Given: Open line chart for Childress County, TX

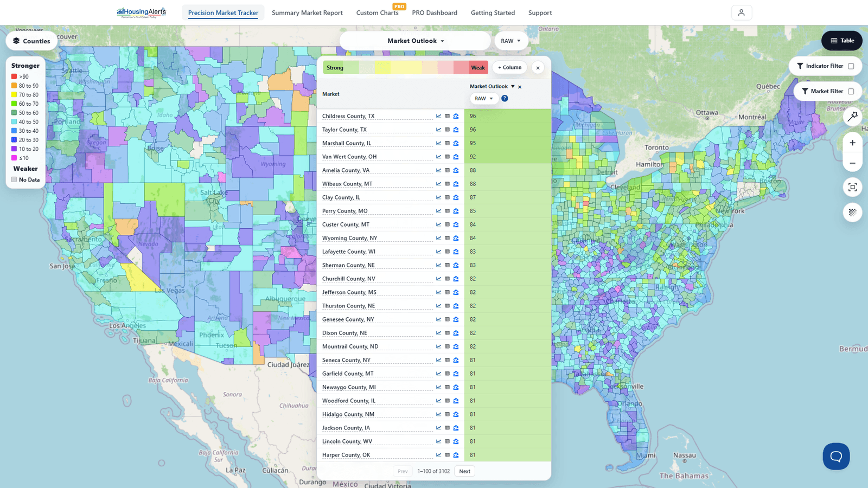Looking at the screenshot, I should tap(438, 116).
